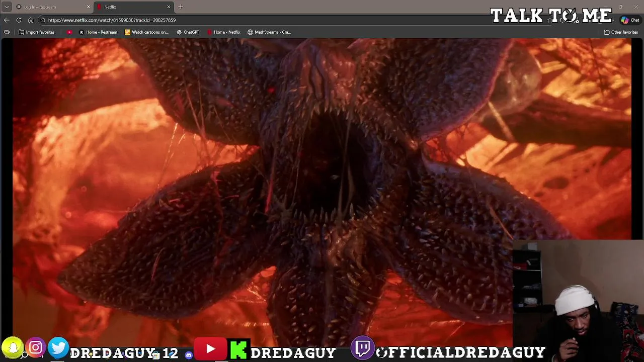
Task: Open the MethStreams bookmark
Action: click(x=269, y=32)
